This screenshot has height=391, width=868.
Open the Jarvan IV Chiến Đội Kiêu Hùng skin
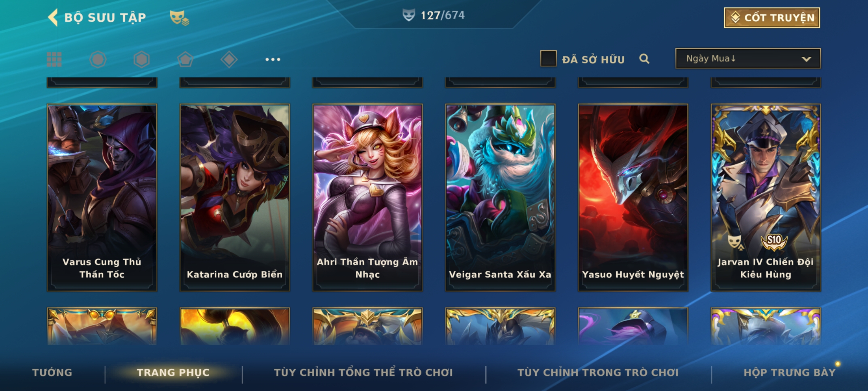766,198
